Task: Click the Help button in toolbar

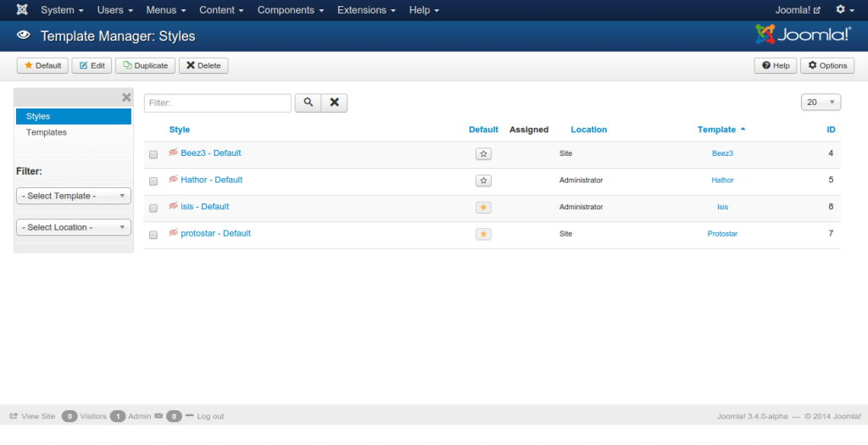Action: pos(776,65)
